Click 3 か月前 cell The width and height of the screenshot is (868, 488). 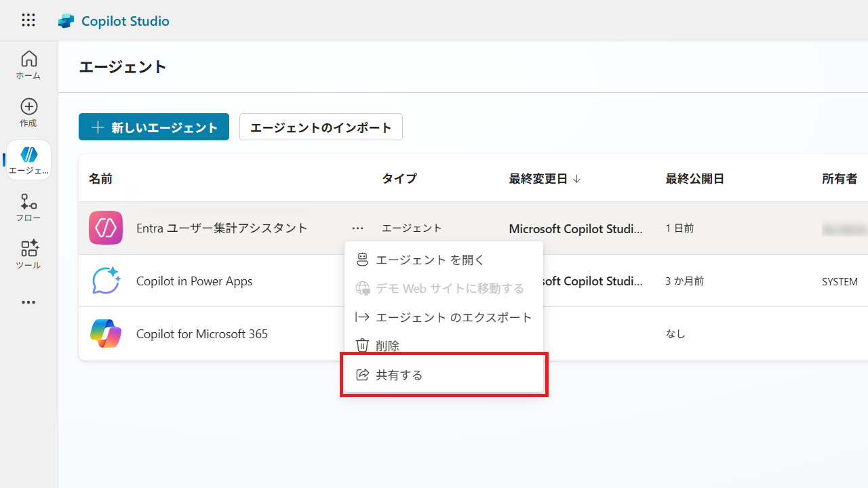coord(684,281)
